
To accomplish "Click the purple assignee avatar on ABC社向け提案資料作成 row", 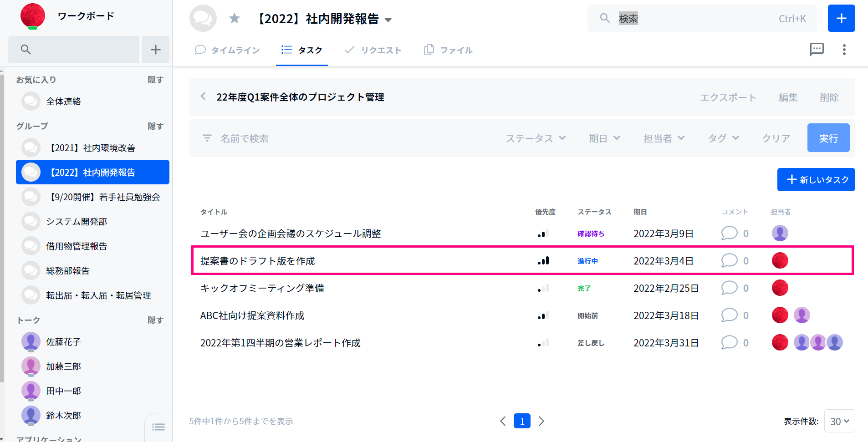I will tap(802, 315).
